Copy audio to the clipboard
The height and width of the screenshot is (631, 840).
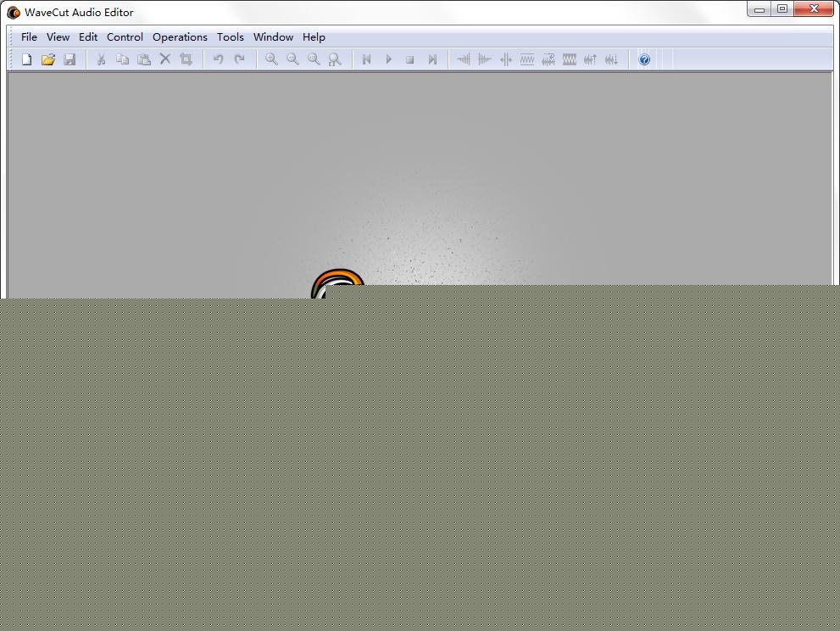[122, 59]
